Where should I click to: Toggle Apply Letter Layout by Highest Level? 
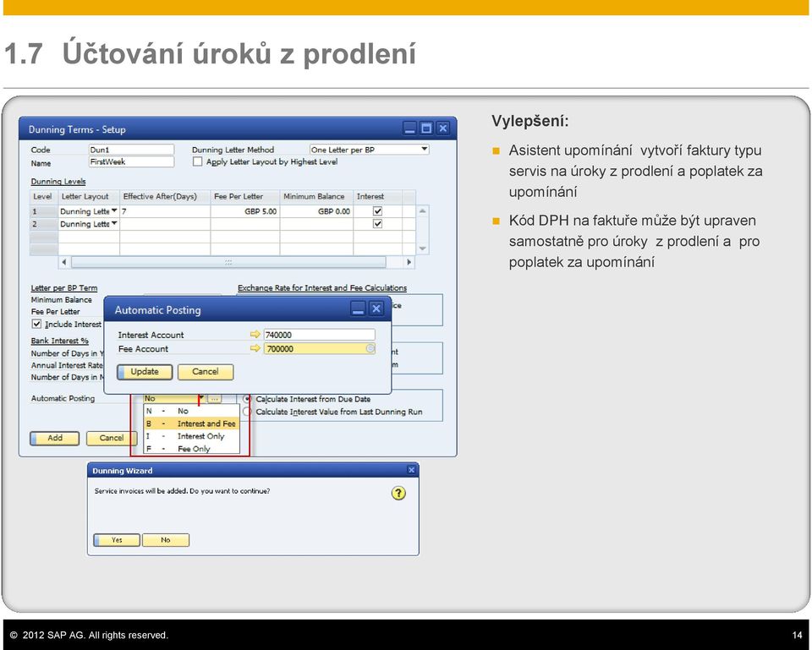click(x=197, y=161)
